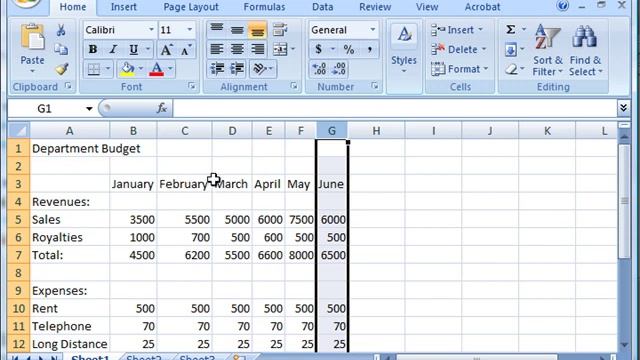
Task: Open Excel Help question mark
Action: coord(563,5)
